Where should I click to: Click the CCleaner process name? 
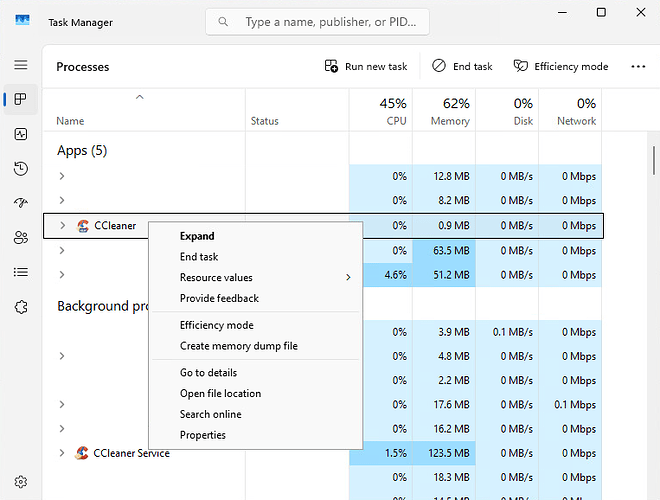[x=115, y=226]
